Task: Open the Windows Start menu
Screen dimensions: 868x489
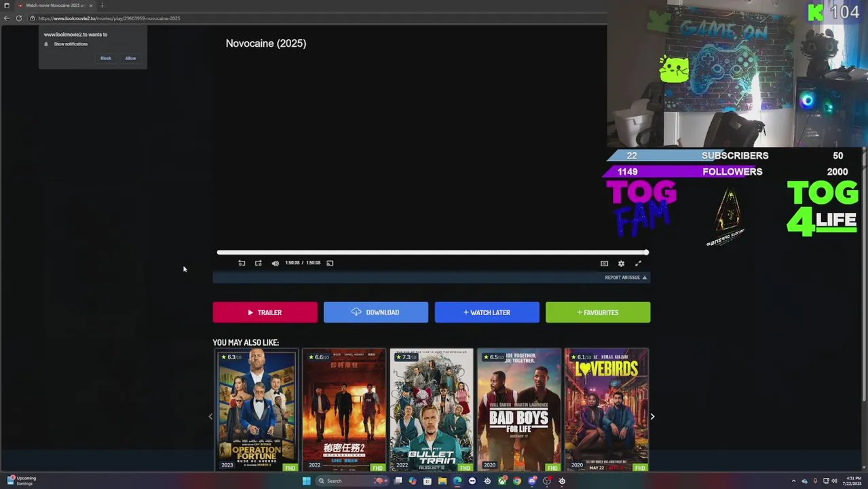Action: click(306, 481)
